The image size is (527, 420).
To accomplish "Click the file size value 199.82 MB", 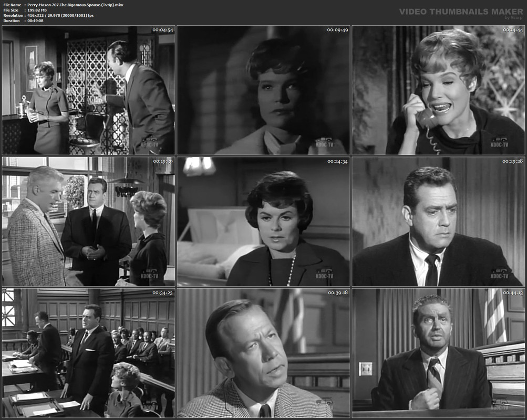I will pos(37,10).
